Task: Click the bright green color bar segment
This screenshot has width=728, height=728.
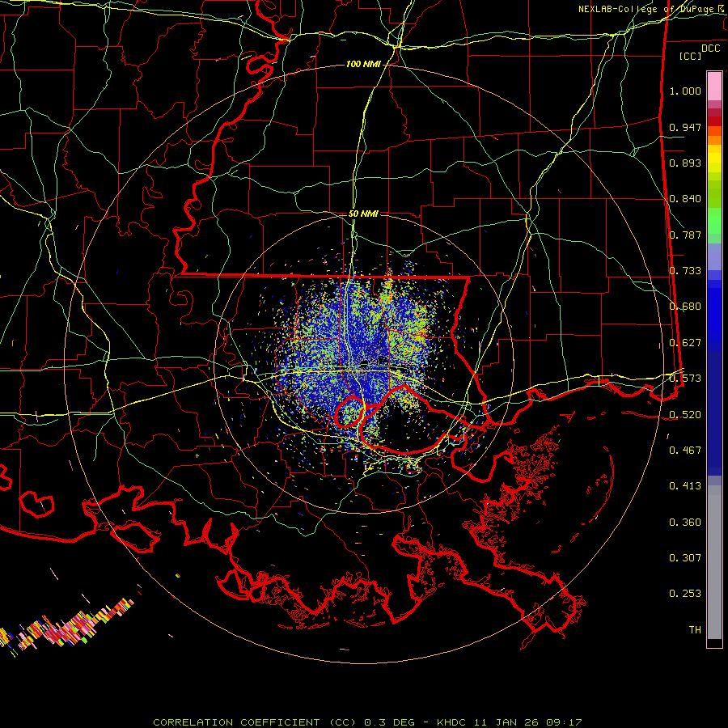Action: (x=714, y=221)
